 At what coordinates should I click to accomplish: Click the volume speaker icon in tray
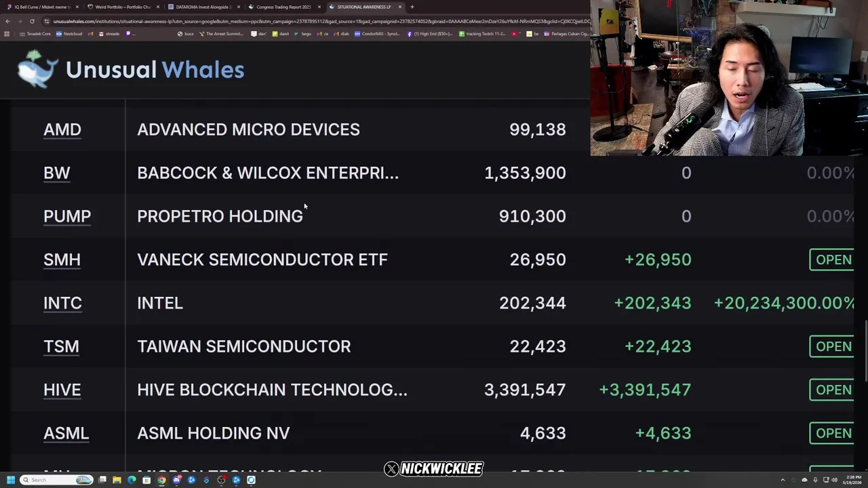click(x=834, y=480)
